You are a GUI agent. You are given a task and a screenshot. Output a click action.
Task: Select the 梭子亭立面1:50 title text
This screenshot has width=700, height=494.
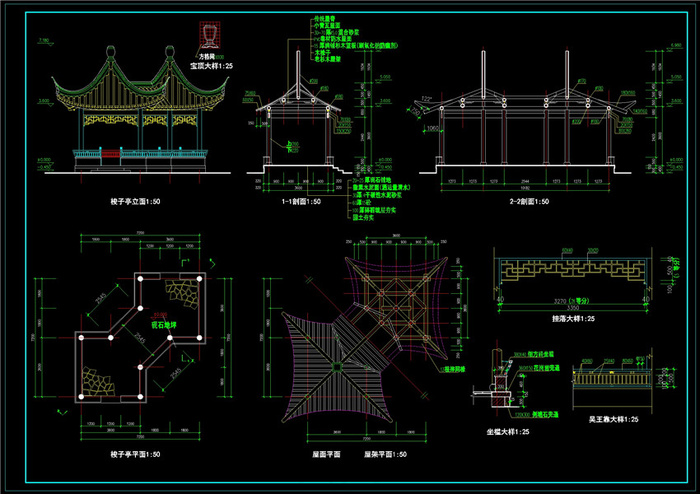click(135, 202)
